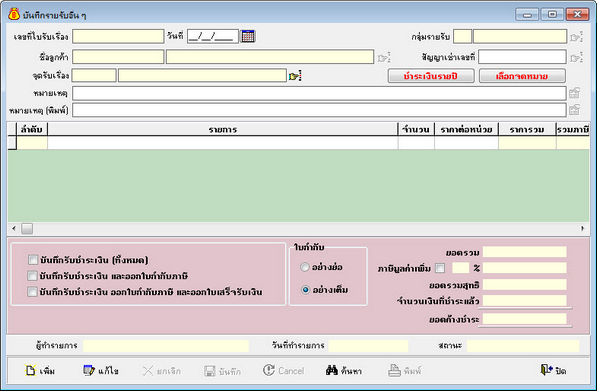Screen dimensions: 597x391
Task: Click the หมายเหตุ (พิมพ์) text field
Action: pos(319,110)
